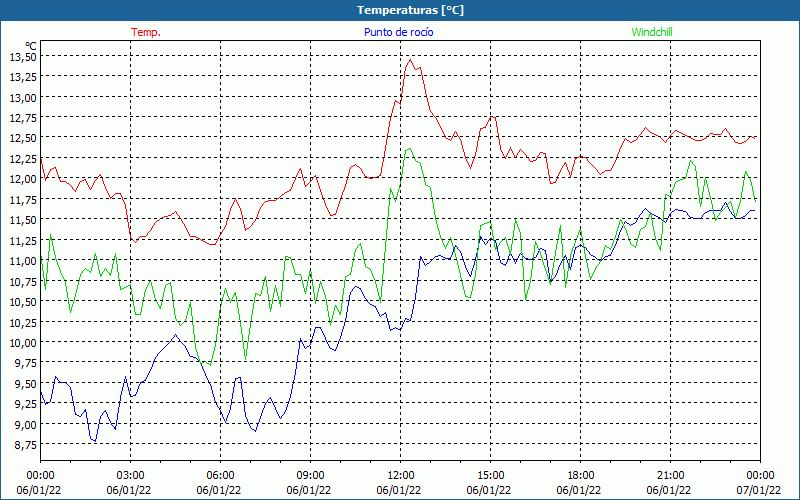Click the 11,25 y-axis value

coord(23,240)
